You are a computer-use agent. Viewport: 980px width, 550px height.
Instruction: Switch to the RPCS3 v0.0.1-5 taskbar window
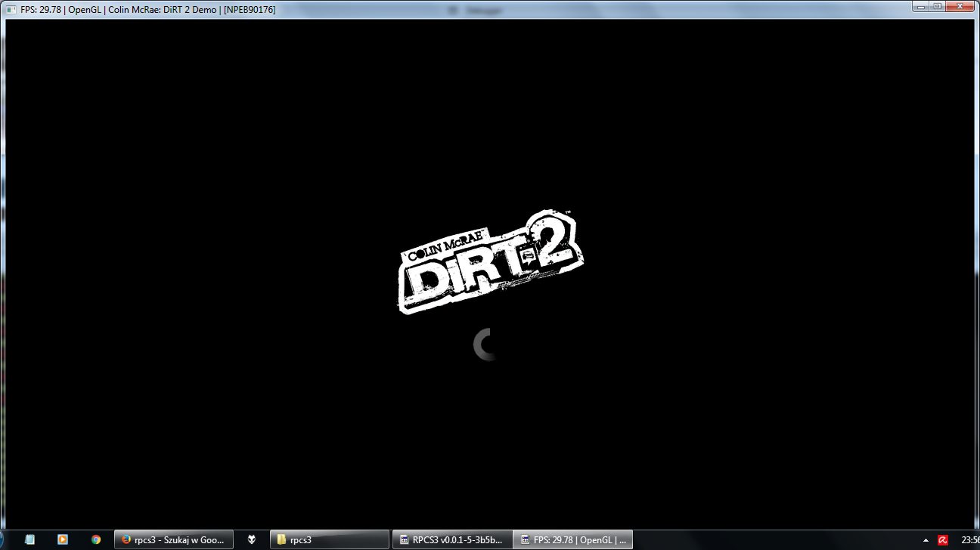tap(451, 539)
